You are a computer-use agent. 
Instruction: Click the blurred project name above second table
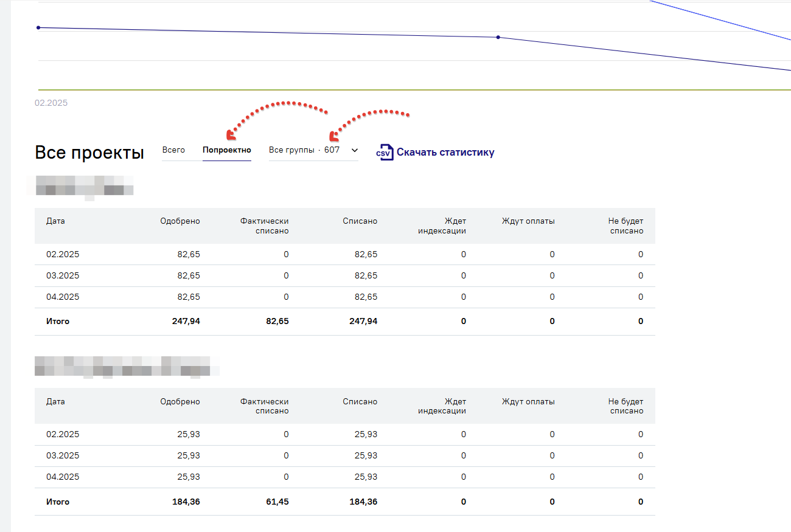tap(126, 366)
